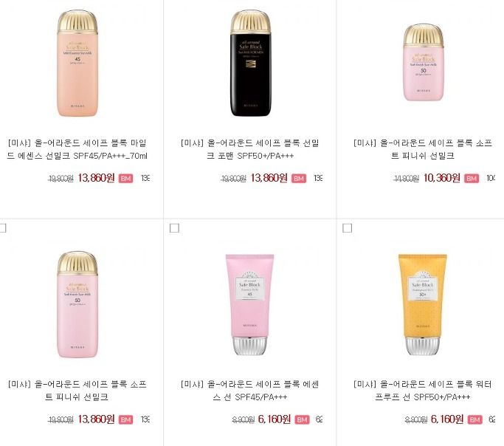Tick checkbox above the pink Essence Sun tube
The image size is (504, 446).
pyautogui.click(x=174, y=228)
